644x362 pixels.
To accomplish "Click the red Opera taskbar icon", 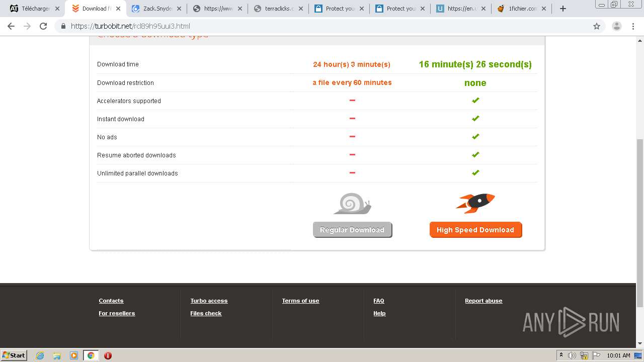I will point(108,355).
